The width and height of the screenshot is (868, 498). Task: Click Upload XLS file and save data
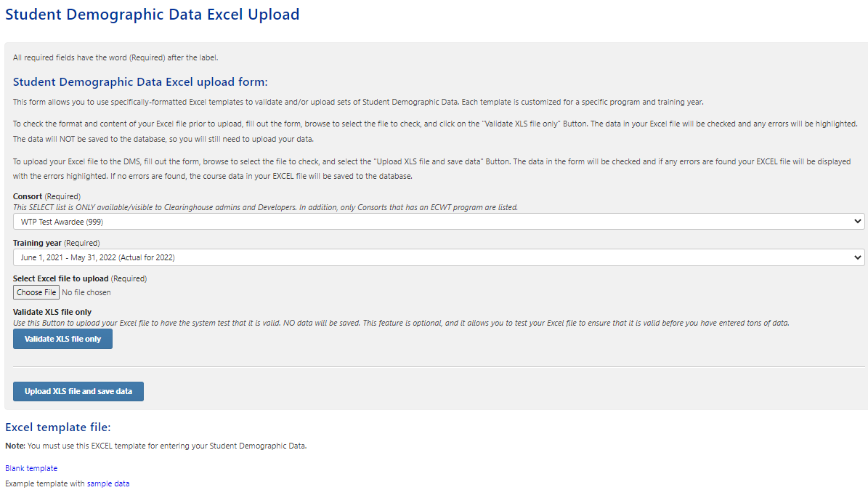coord(78,391)
